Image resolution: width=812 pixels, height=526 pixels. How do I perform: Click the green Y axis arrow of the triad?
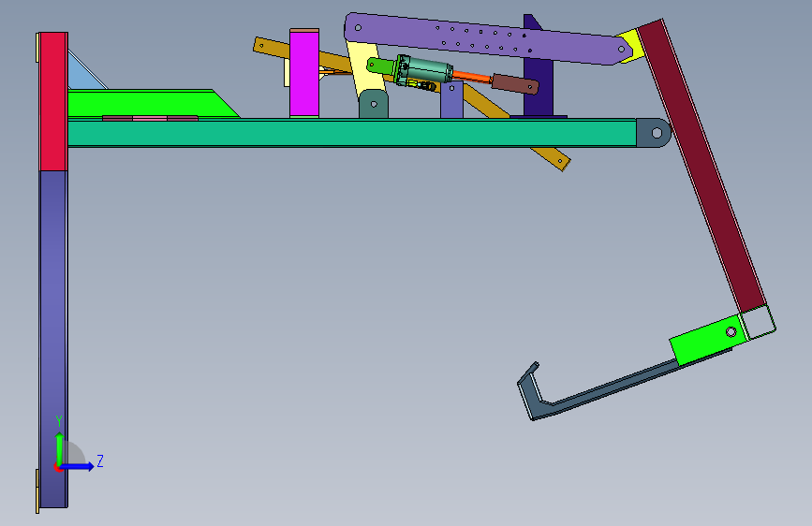click(60, 447)
